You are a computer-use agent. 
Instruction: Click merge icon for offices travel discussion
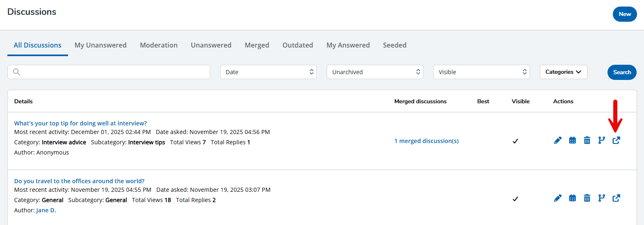[x=601, y=198]
